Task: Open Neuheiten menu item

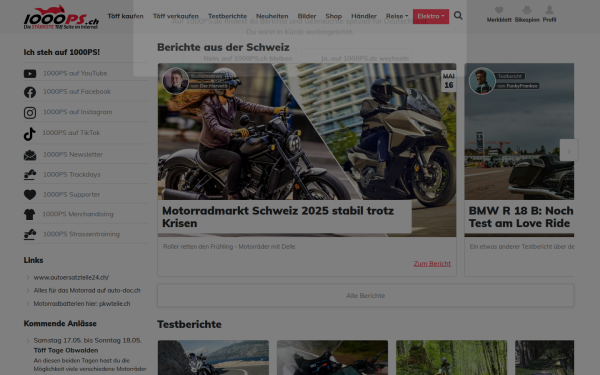Action: click(x=272, y=16)
